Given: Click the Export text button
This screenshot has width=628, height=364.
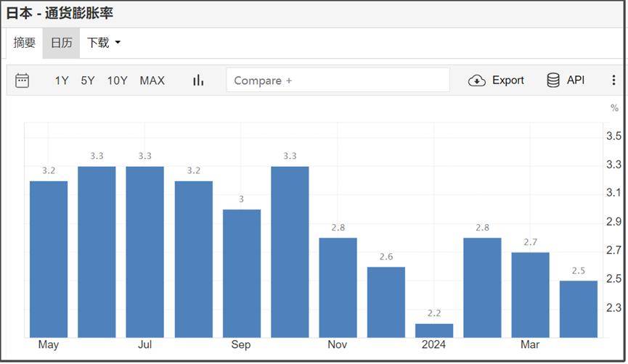Looking at the screenshot, I should click(508, 80).
